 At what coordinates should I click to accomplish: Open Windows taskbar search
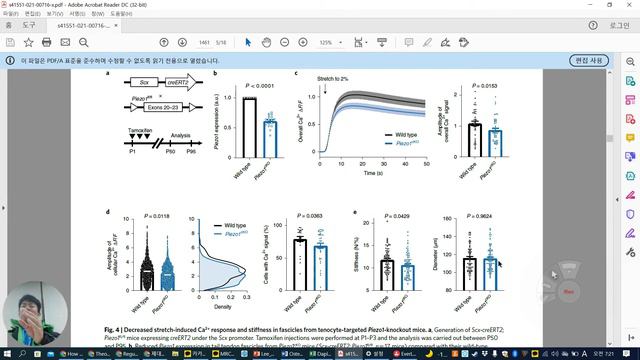(22, 354)
